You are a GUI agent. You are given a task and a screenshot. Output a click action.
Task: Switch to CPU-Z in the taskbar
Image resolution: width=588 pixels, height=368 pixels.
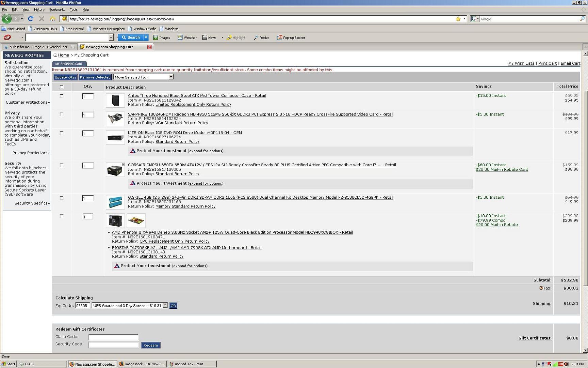pyautogui.click(x=42, y=364)
